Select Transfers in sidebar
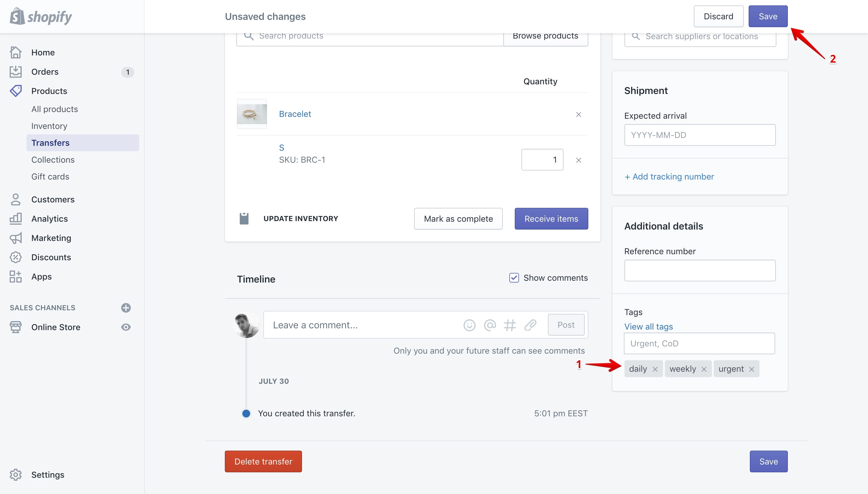 click(83, 143)
